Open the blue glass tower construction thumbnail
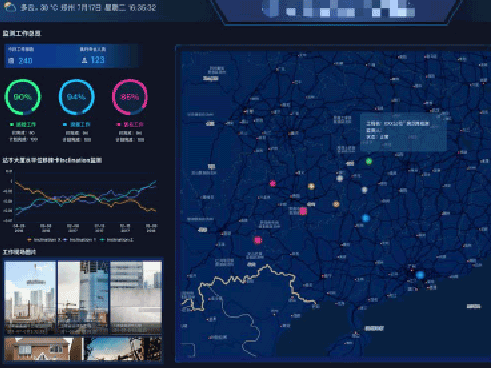The image size is (491, 368). (x=83, y=298)
